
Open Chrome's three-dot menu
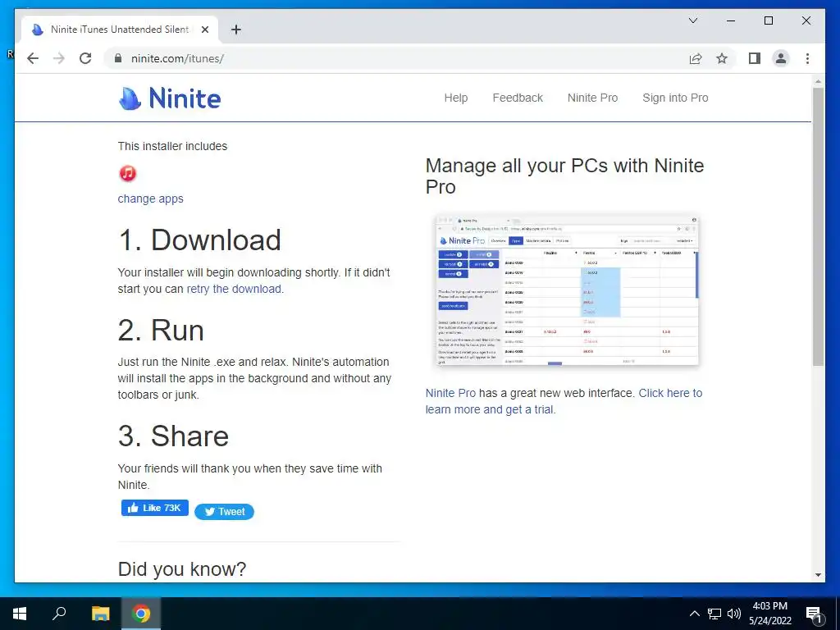pos(807,58)
